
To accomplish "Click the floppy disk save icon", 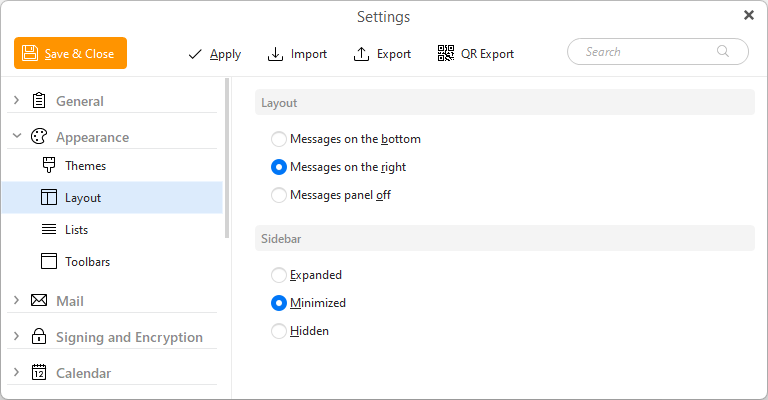I will 30,53.
